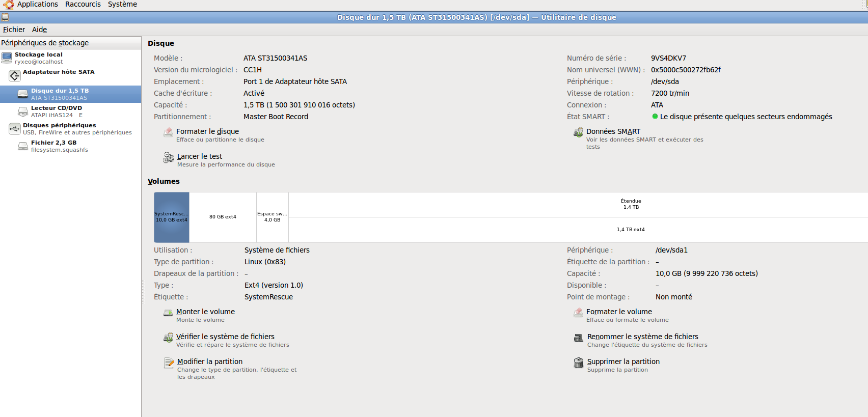Click the Renommer le système de fichiers icon
Image resolution: width=868 pixels, height=417 pixels.
tap(579, 338)
